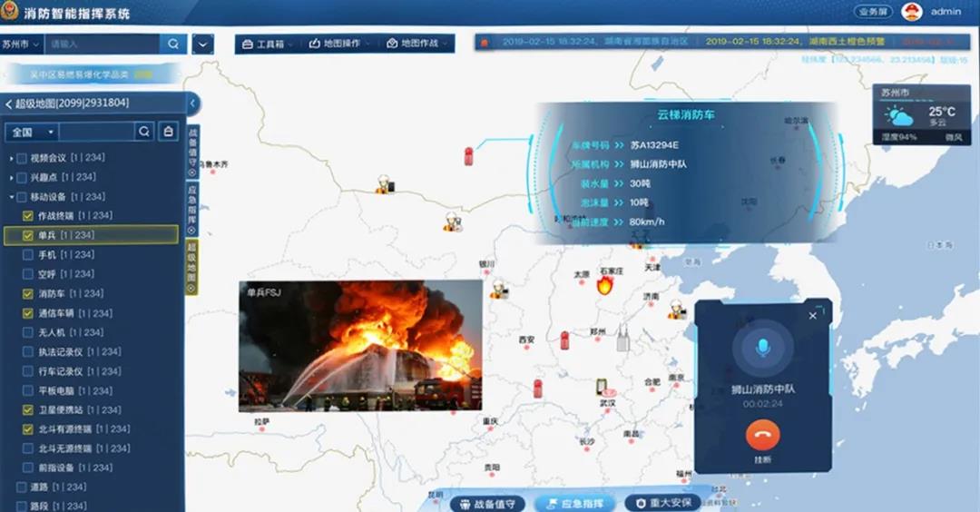Click the firefighter marker south of 银川

(499, 290)
